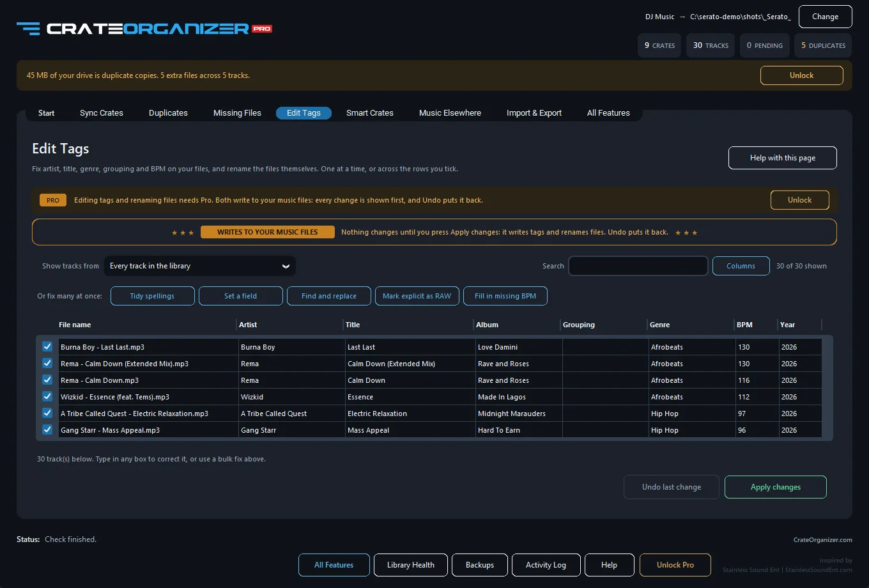Open Find and replace
Viewport: 869px width, 588px height.
click(329, 296)
